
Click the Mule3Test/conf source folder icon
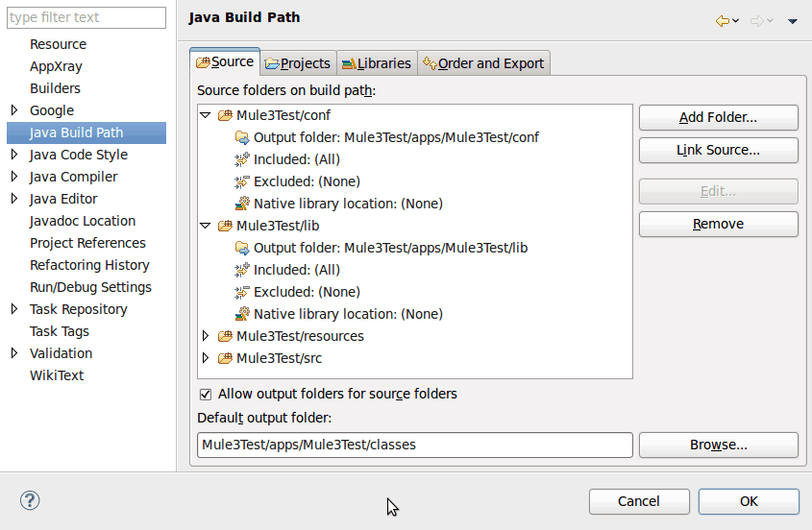pos(225,115)
